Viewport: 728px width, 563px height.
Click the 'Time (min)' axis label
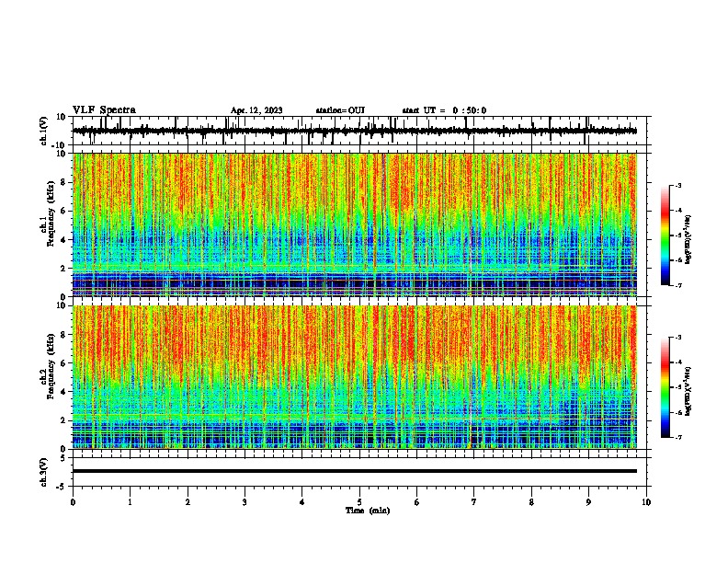(x=368, y=511)
